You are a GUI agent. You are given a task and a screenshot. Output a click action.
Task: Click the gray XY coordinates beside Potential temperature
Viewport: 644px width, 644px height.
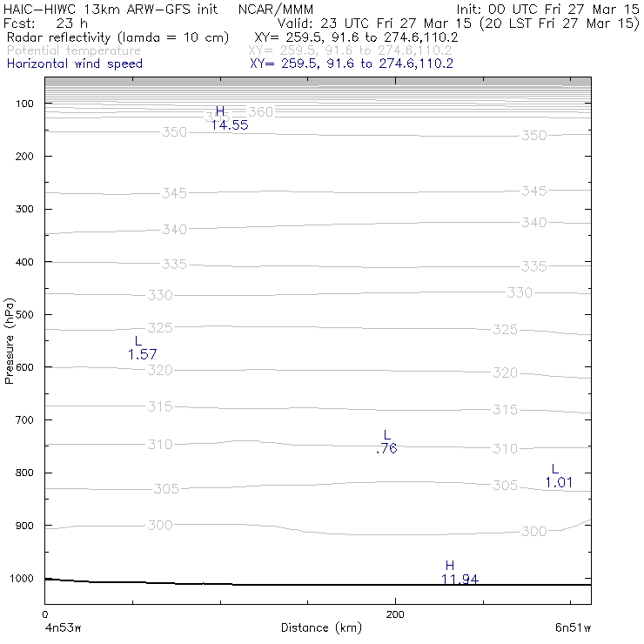[x=351, y=50]
